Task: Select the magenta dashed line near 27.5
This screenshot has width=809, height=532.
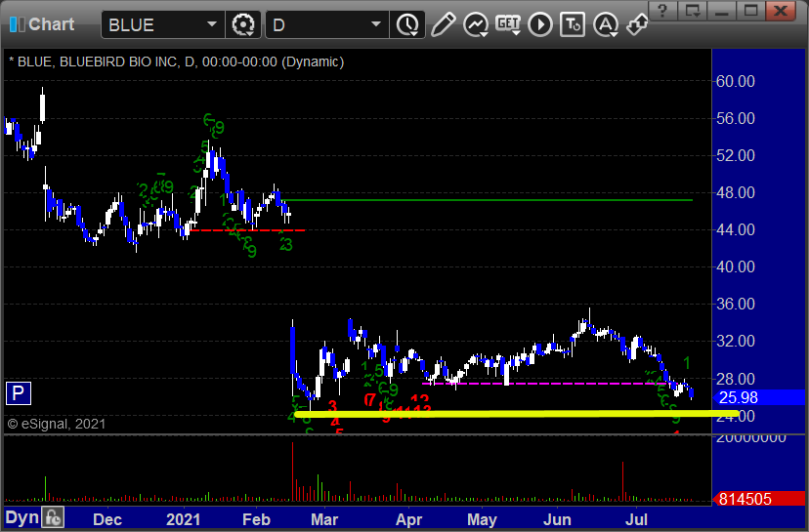Action: 544,384
